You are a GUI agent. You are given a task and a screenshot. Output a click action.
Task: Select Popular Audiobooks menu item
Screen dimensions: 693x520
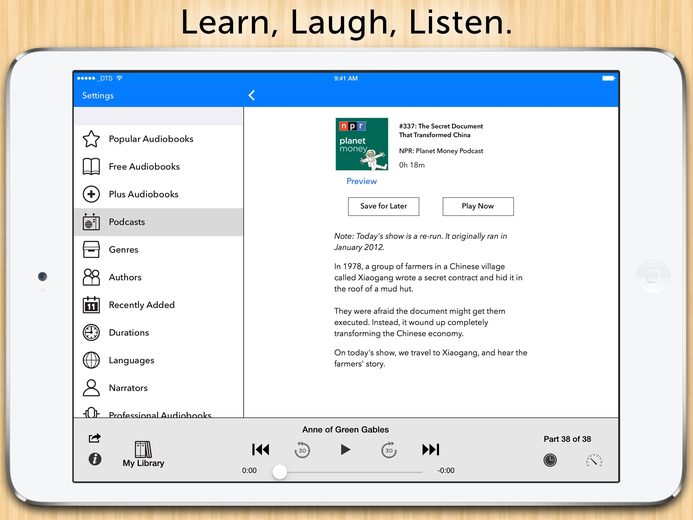point(158,139)
